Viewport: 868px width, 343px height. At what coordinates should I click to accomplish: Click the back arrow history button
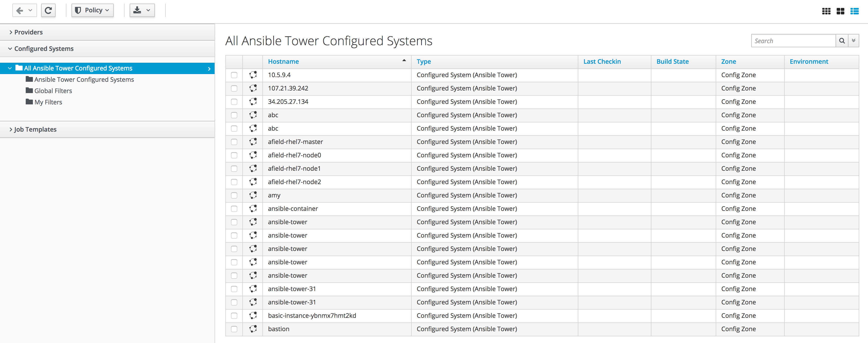tap(24, 11)
